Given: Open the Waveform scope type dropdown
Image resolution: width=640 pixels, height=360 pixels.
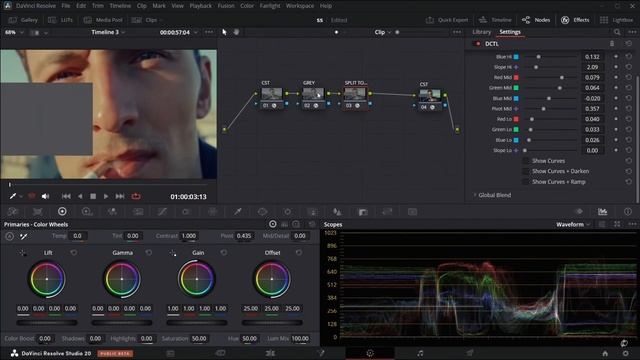Looking at the screenshot, I should point(573,224).
